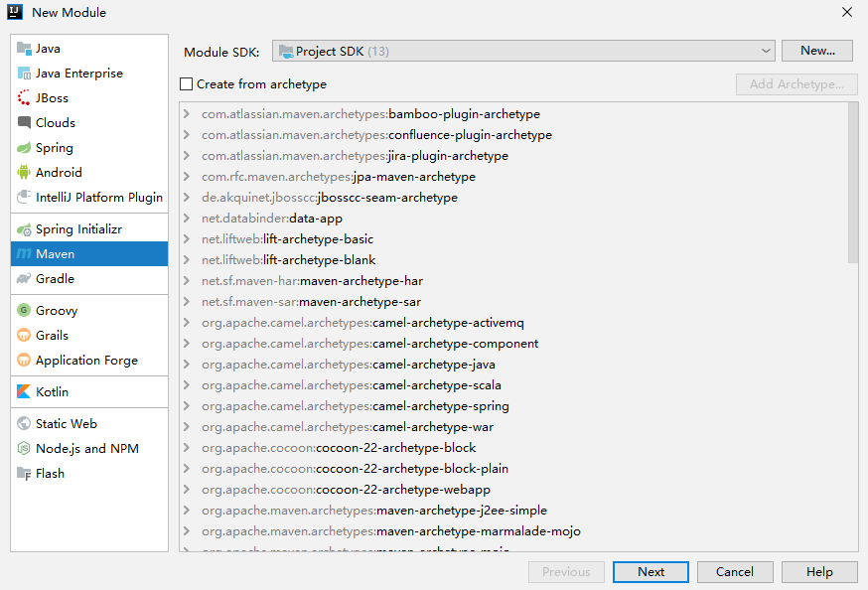This screenshot has width=868, height=590.
Task: Select the Android robot icon
Action: click(25, 173)
